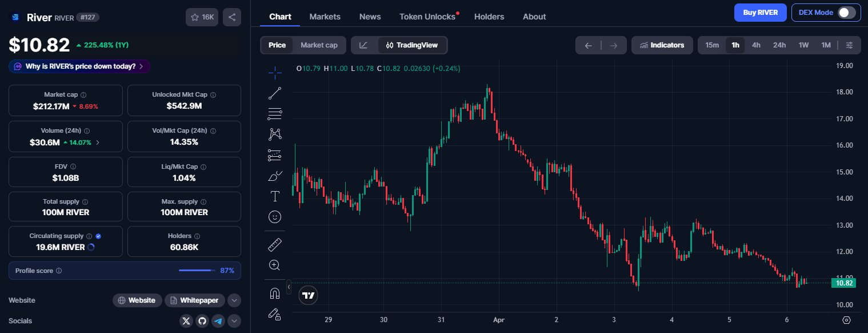The image size is (868, 333).
Task: Expand the Socials dropdown chevron
Action: pos(234,321)
